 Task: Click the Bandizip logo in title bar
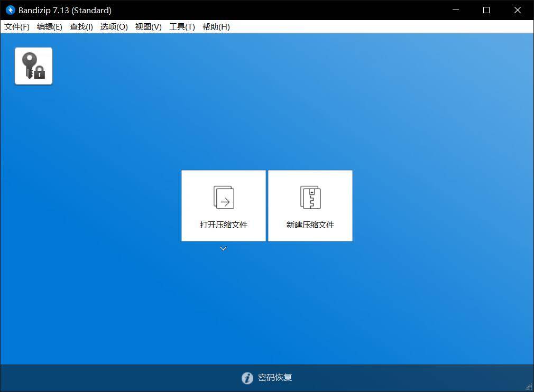[10, 10]
